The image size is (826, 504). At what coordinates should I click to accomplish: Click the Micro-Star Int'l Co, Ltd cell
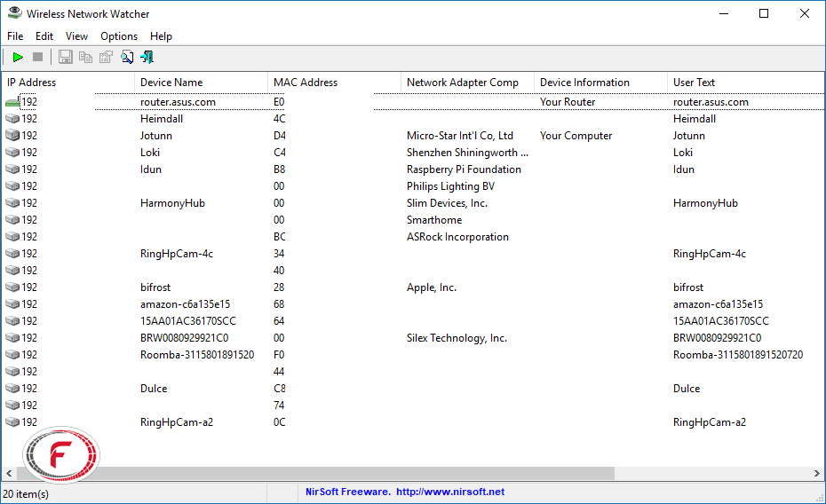(x=460, y=136)
